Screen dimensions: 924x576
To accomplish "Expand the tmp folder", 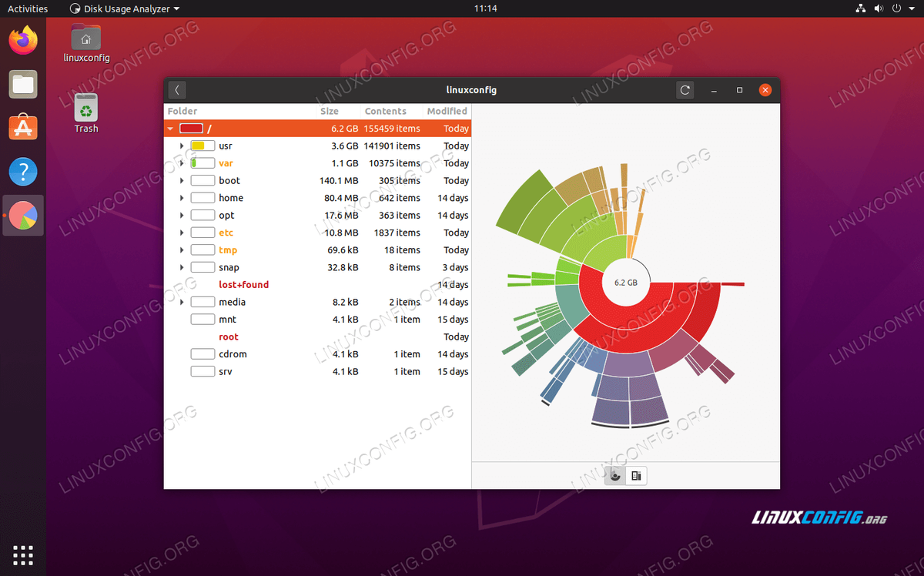I will (x=182, y=250).
